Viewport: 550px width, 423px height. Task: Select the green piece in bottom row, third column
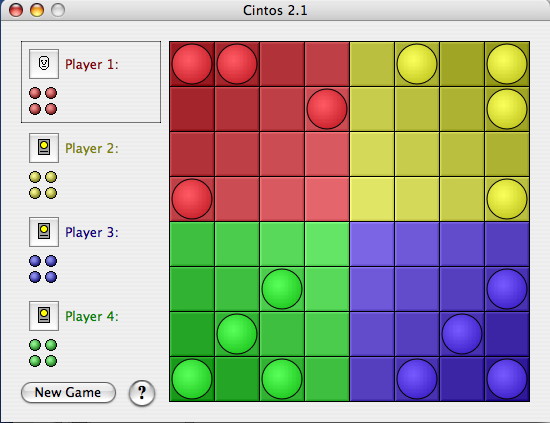click(x=282, y=379)
